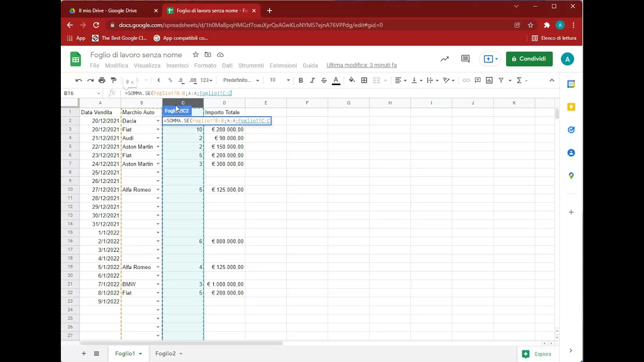Insert a comment icon
The height and width of the screenshot is (362, 644).
point(477,80)
